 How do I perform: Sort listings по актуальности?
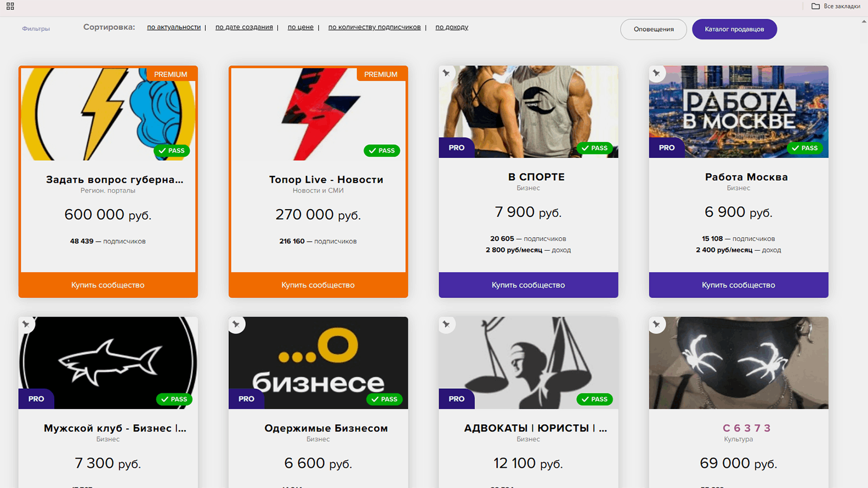pos(174,27)
